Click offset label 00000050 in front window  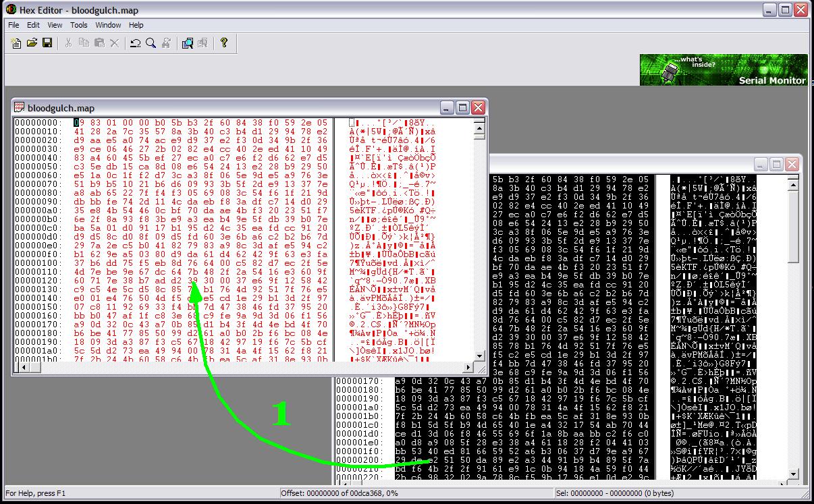point(38,167)
